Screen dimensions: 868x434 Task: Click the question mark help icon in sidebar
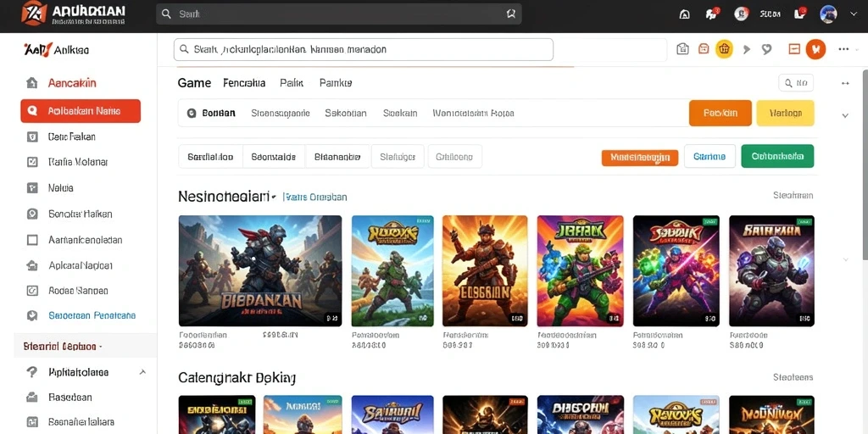click(32, 372)
